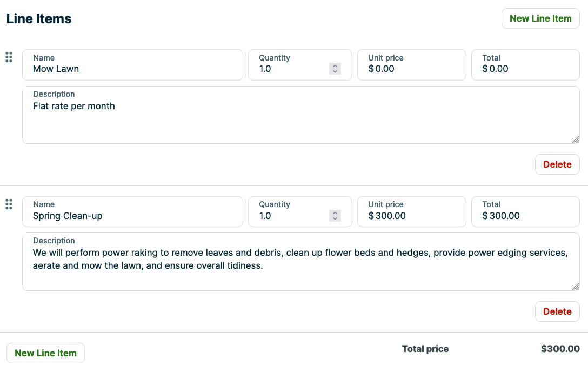The height and width of the screenshot is (372, 588).
Task: Click the drag handle beside Mow Lawn
Action: tap(9, 57)
